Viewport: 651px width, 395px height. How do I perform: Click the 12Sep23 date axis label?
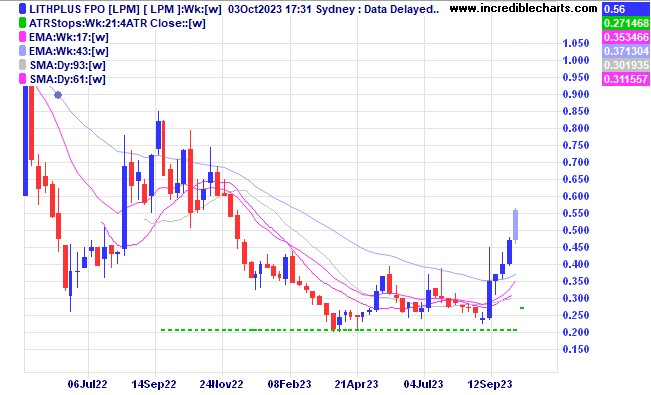pyautogui.click(x=490, y=384)
